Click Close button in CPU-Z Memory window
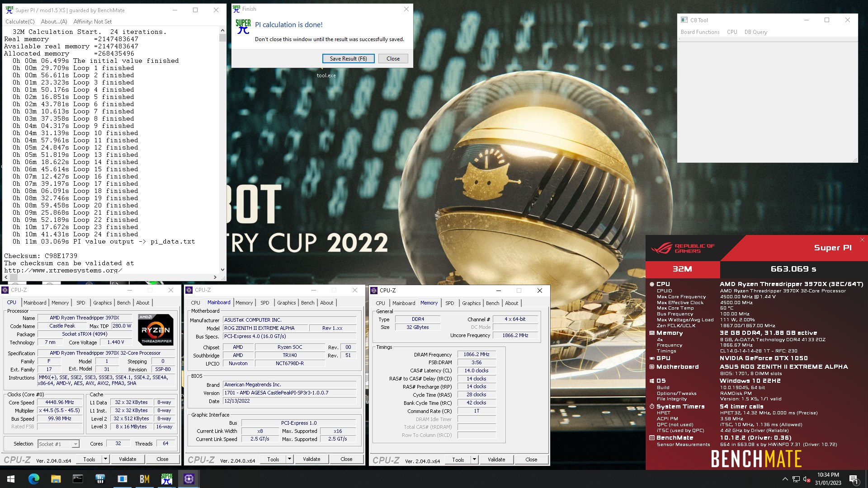 pyautogui.click(x=531, y=460)
